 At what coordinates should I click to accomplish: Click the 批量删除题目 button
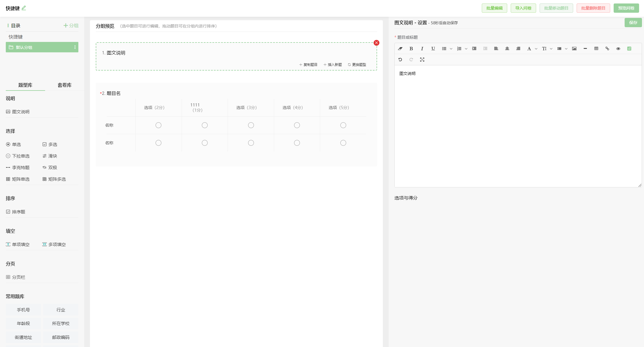click(593, 8)
